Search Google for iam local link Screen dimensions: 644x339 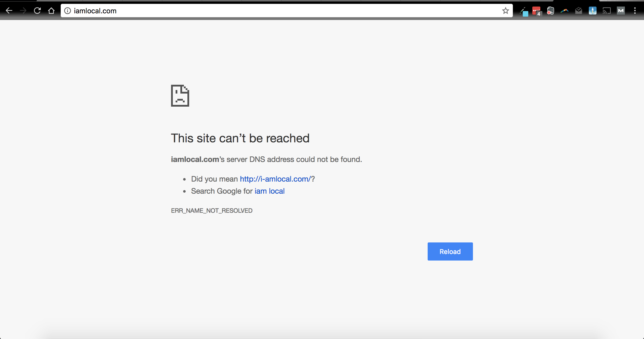269,191
